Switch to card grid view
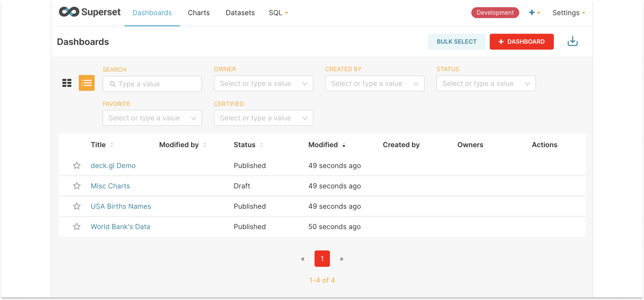644x300 pixels. click(67, 83)
